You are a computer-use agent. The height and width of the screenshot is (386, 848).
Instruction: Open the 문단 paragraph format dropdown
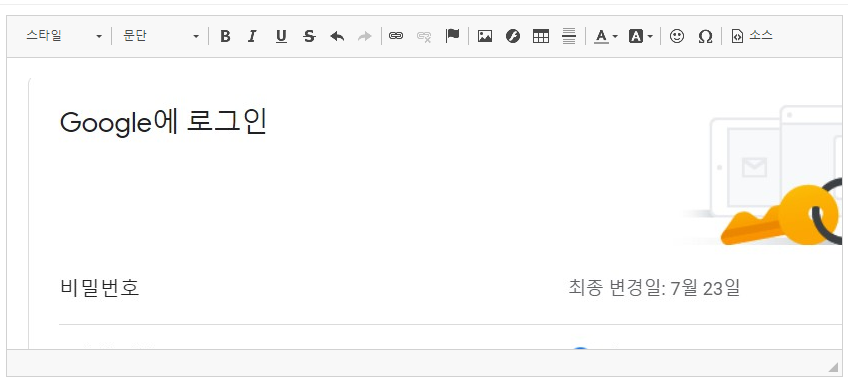pyautogui.click(x=161, y=36)
